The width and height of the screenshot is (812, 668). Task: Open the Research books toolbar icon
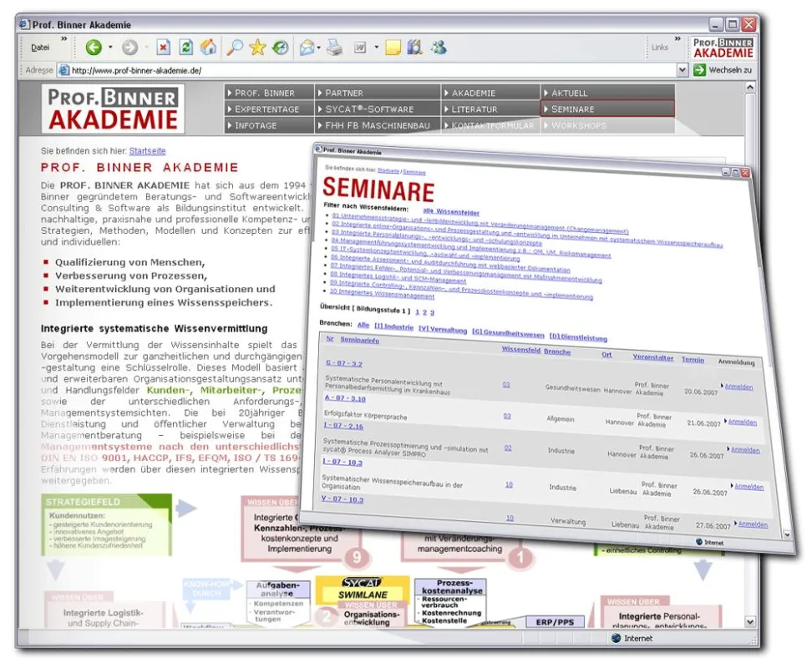[x=415, y=48]
